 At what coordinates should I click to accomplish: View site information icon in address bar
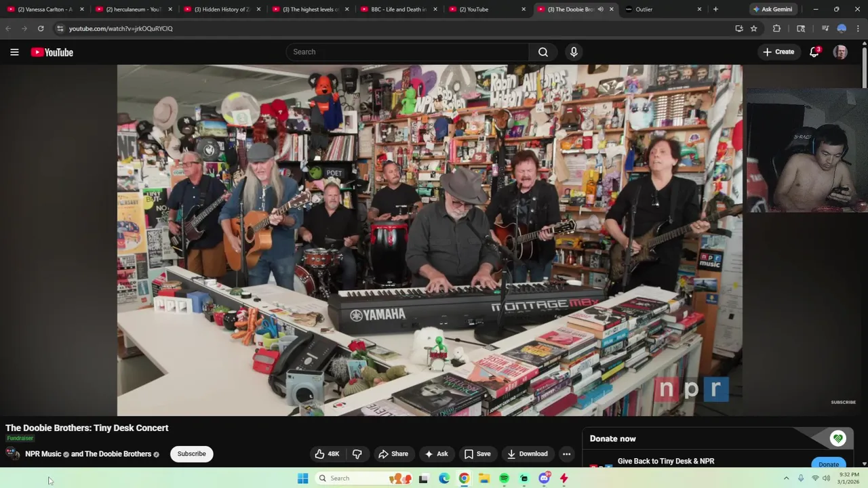[x=60, y=28]
